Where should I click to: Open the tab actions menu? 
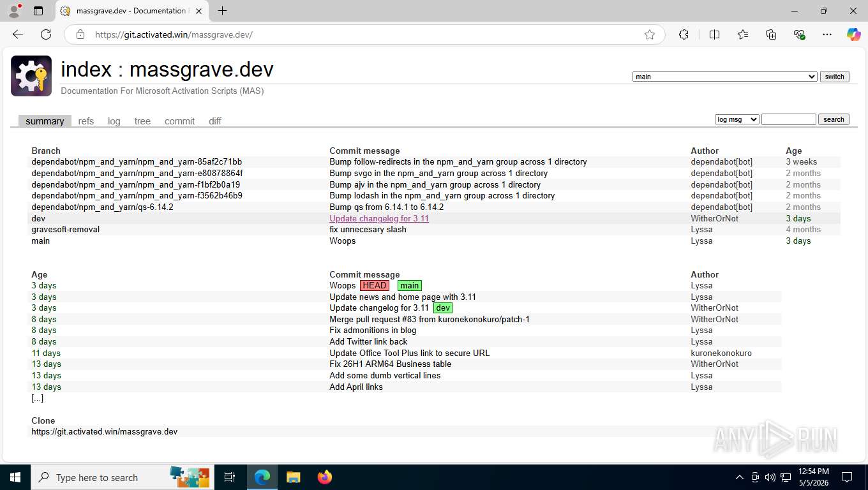pyautogui.click(x=38, y=11)
